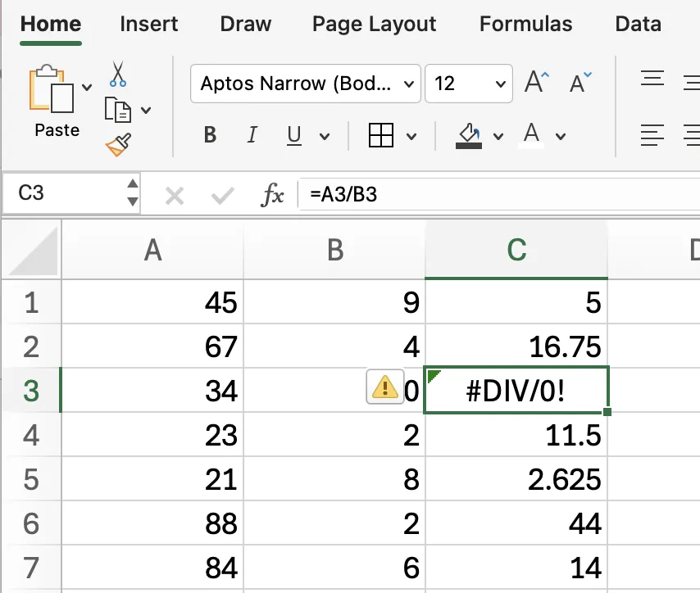Select row 1 header
The width and height of the screenshot is (700, 593).
pos(31,302)
